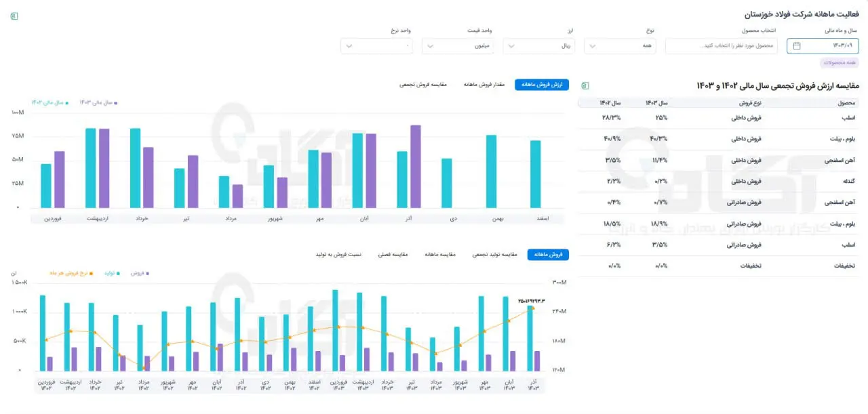
Task: Switch to the مقدار فروش ماهانه tab
Action: pyautogui.click(x=484, y=85)
